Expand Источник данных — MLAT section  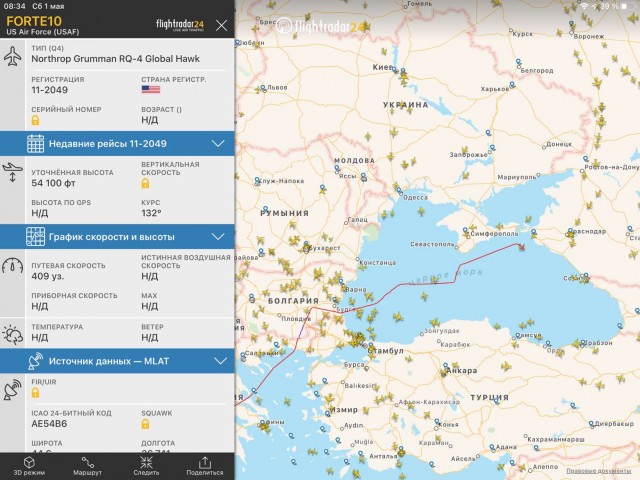(x=117, y=361)
